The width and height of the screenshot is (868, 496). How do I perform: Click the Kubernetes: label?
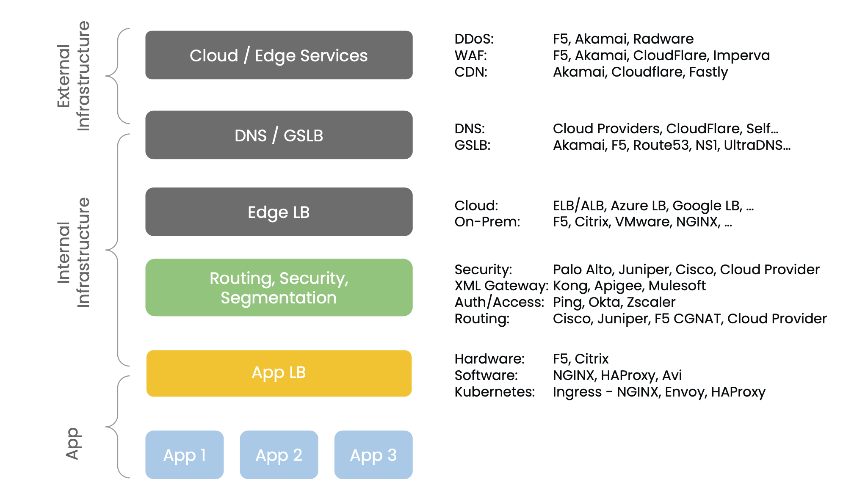click(x=494, y=392)
